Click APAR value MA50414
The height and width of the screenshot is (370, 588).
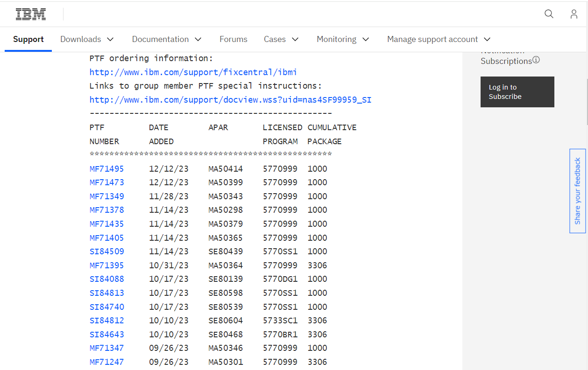coord(226,168)
